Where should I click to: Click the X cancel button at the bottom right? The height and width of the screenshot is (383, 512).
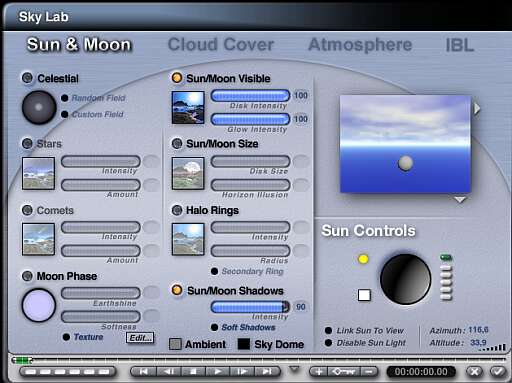point(474,371)
